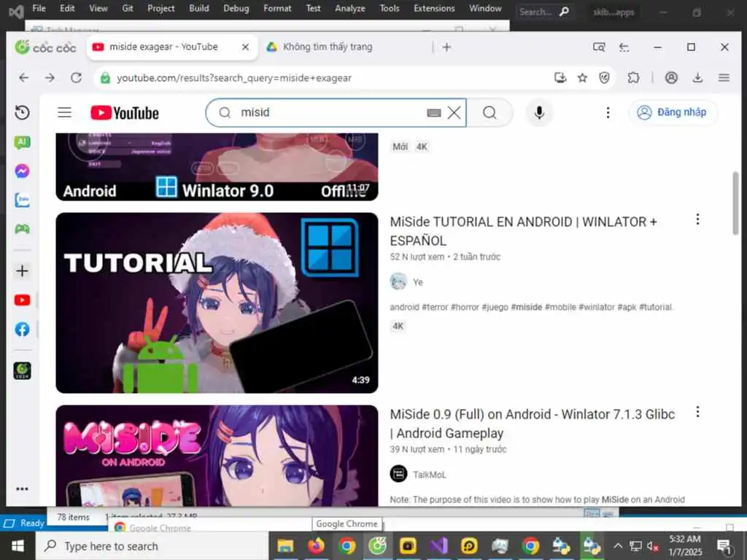Reload the YouTube page
747x560 pixels.
point(76,77)
